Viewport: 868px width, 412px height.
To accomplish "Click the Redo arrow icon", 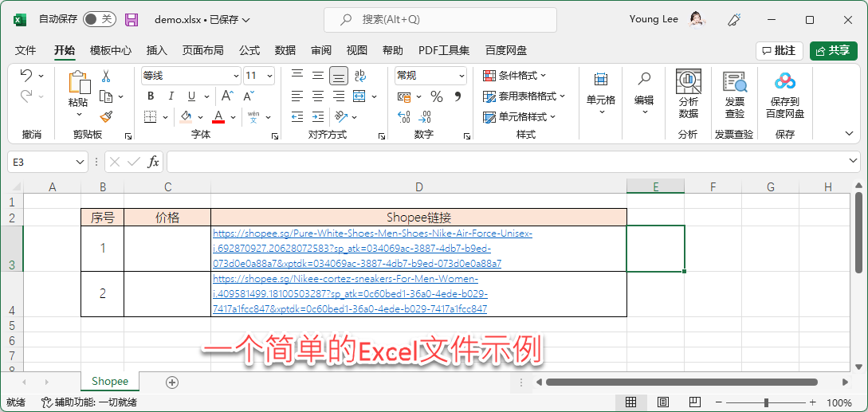I will pyautogui.click(x=26, y=96).
